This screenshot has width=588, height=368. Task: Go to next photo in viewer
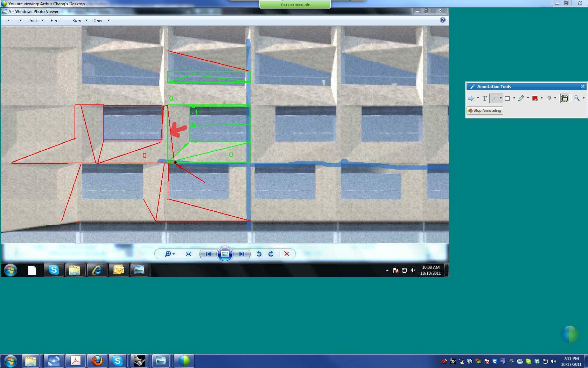pos(242,254)
